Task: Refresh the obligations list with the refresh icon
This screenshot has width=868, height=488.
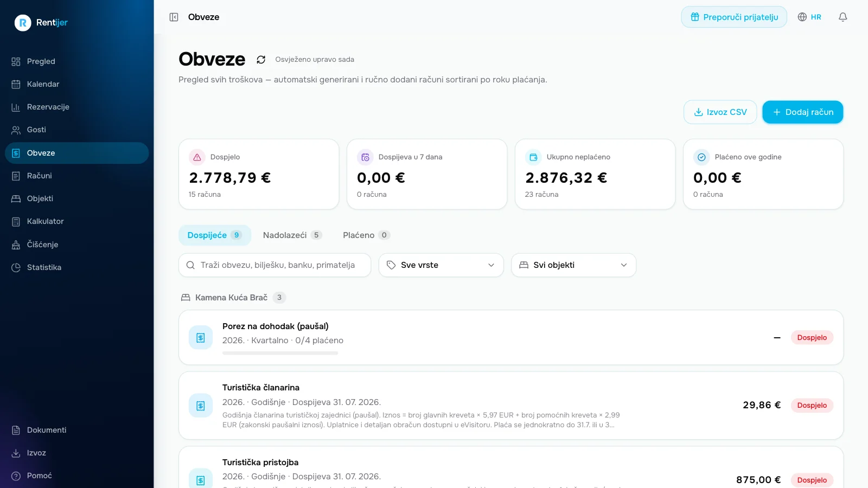Action: [x=261, y=60]
